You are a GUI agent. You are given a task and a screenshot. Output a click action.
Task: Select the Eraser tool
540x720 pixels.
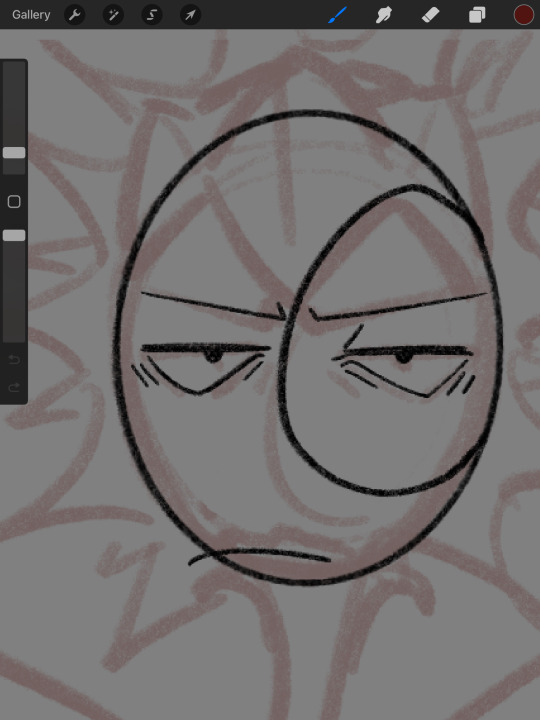(x=430, y=15)
